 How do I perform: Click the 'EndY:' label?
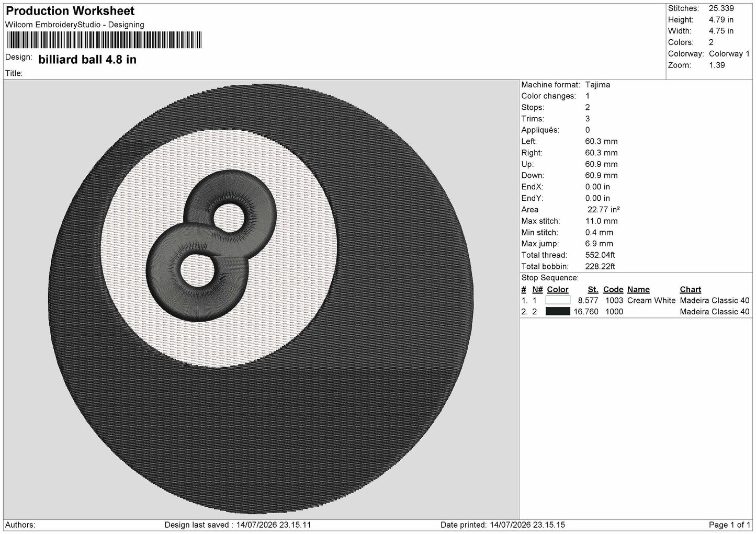tap(532, 198)
